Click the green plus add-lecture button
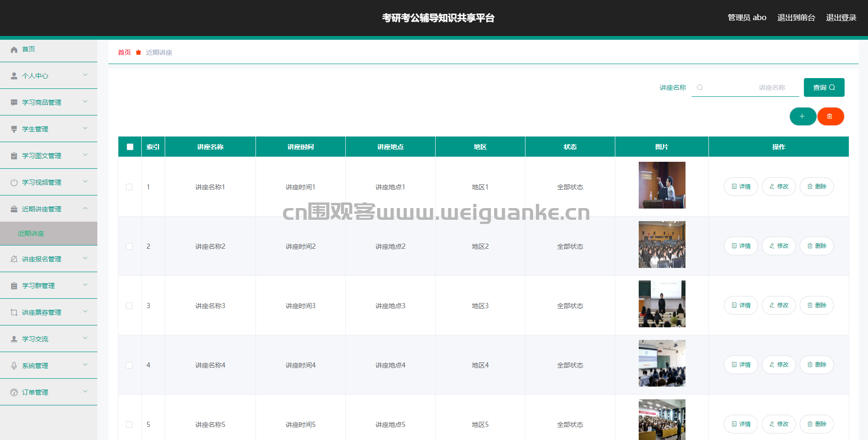 pyautogui.click(x=802, y=116)
